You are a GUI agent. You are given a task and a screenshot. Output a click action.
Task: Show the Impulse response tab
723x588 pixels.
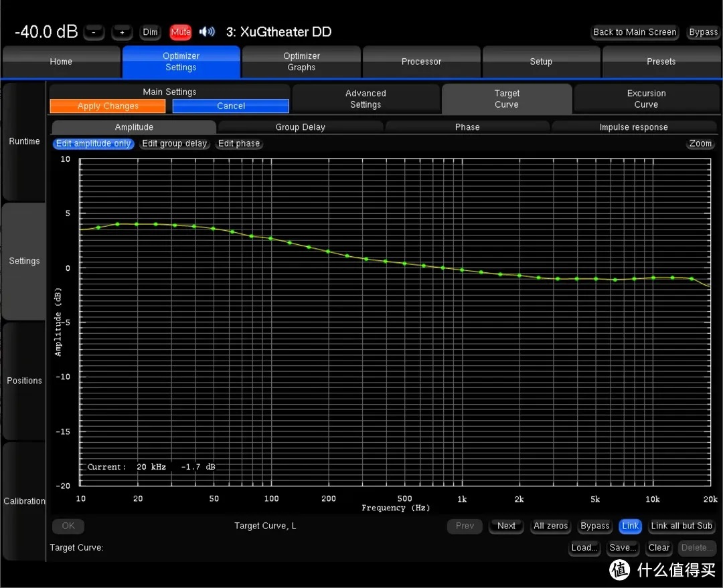point(633,127)
